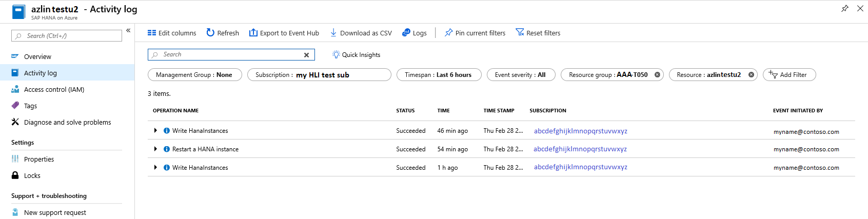This screenshot has height=219, width=868.
Task: Change Timespan Last 6 hours filter
Action: click(x=439, y=75)
